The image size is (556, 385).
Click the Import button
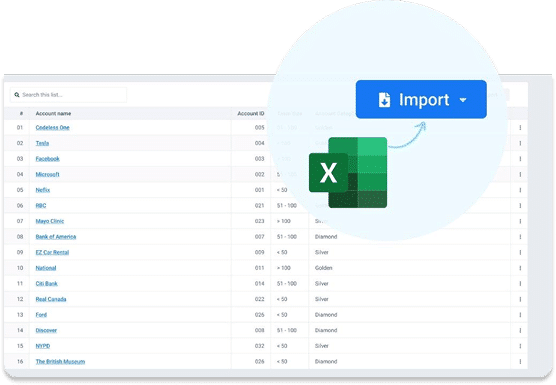point(421,99)
